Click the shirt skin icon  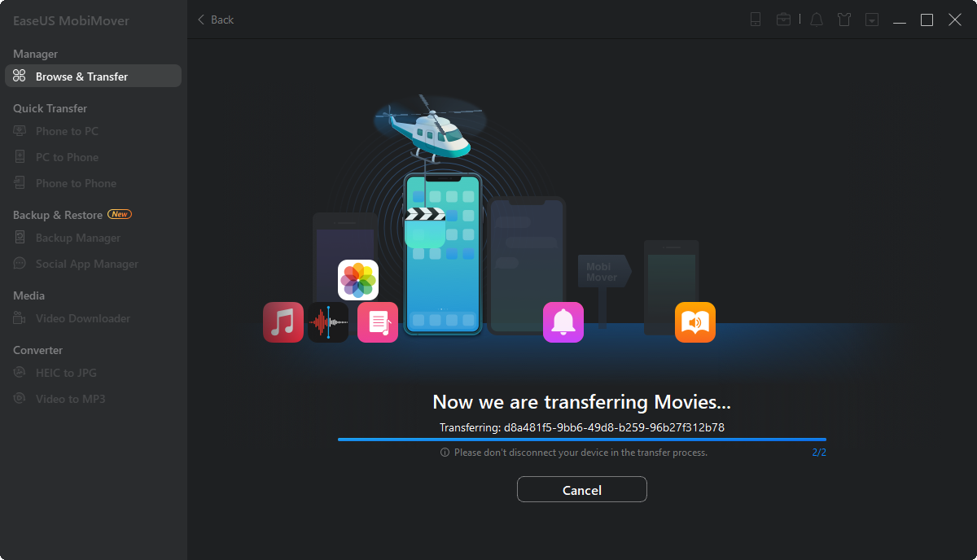(x=844, y=20)
